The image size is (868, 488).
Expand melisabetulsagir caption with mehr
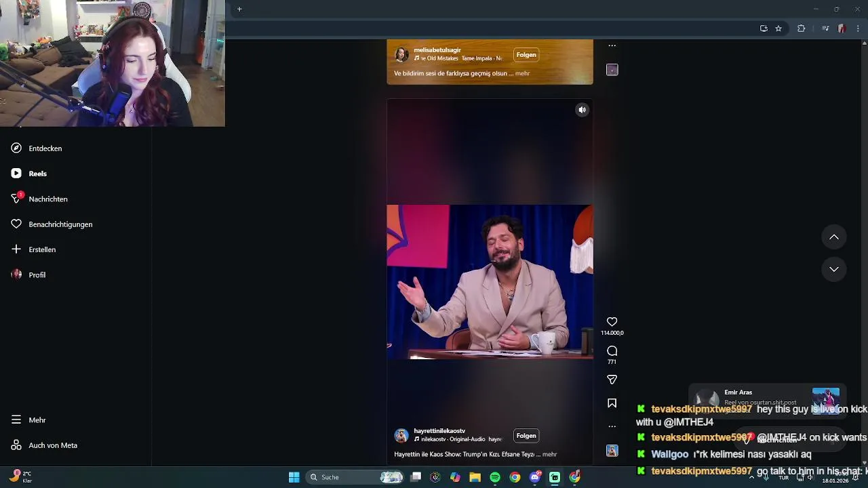522,73
